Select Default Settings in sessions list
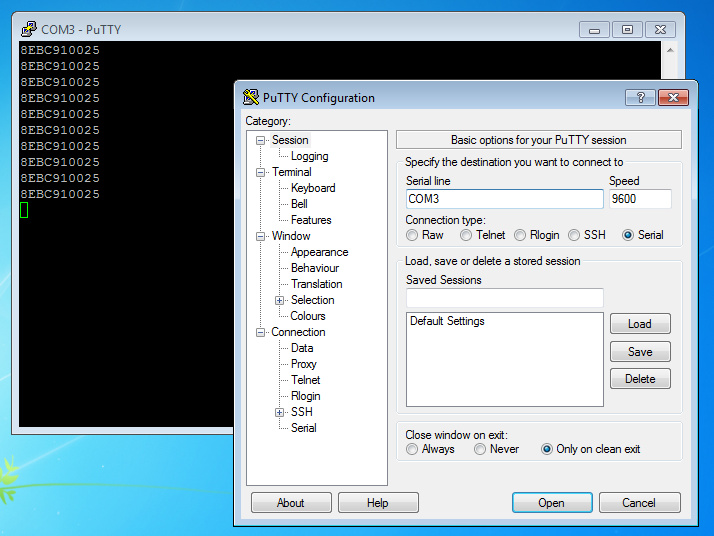 [x=447, y=321]
